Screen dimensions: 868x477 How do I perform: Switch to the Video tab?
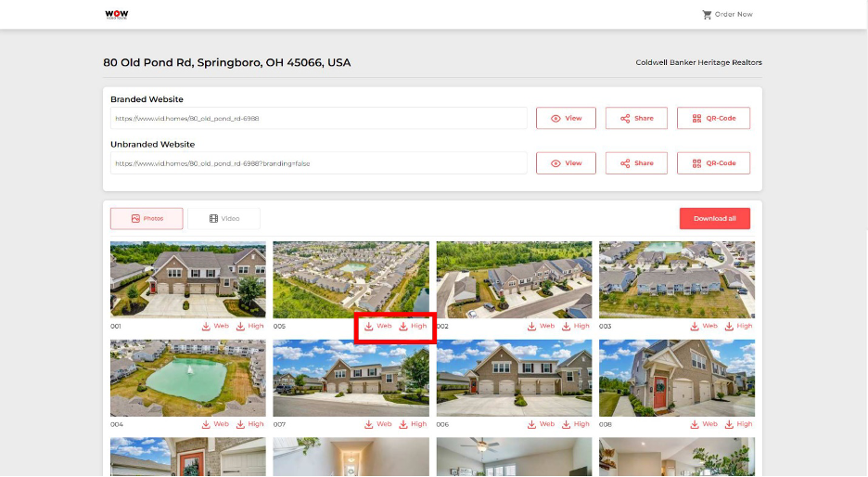pyautogui.click(x=224, y=218)
